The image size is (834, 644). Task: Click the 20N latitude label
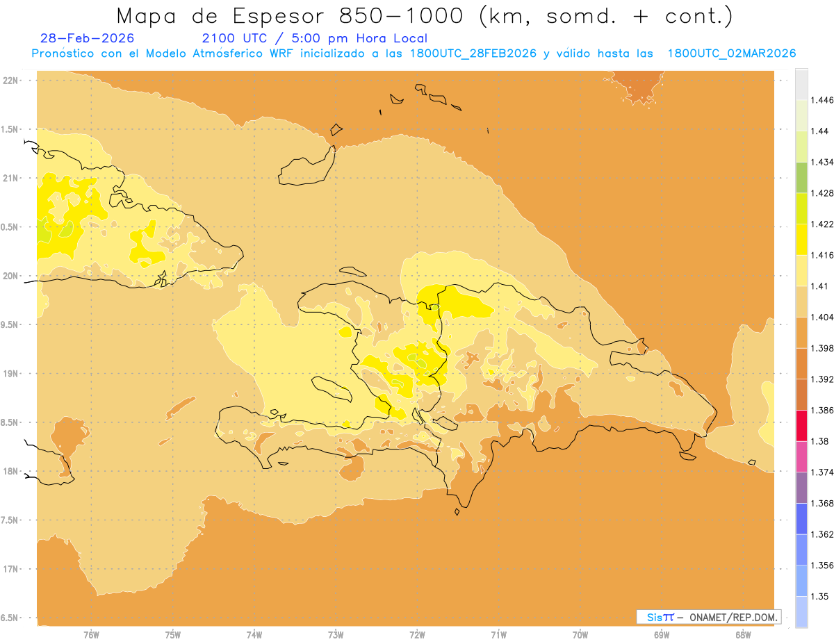tap(11, 276)
